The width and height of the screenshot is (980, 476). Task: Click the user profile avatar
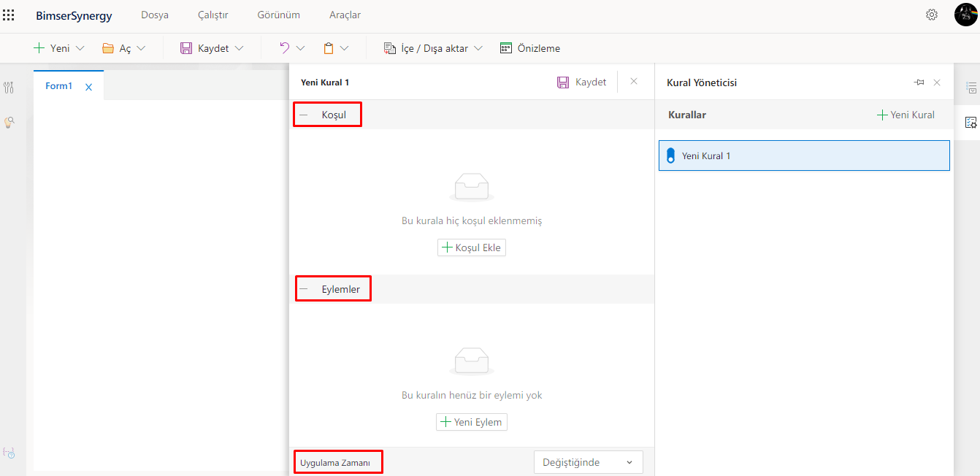[965, 15]
